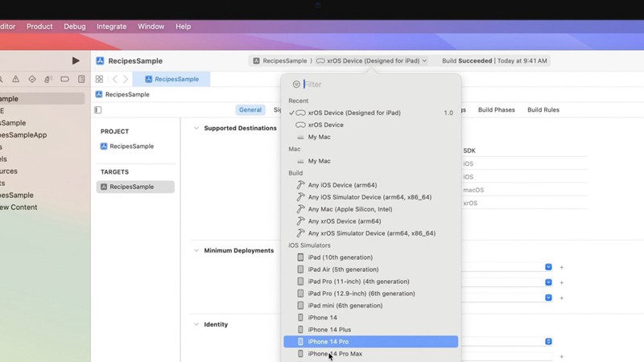Click plus beside third deployment dropdown
Image resolution: width=644 pixels, height=362 pixels.
point(561,298)
